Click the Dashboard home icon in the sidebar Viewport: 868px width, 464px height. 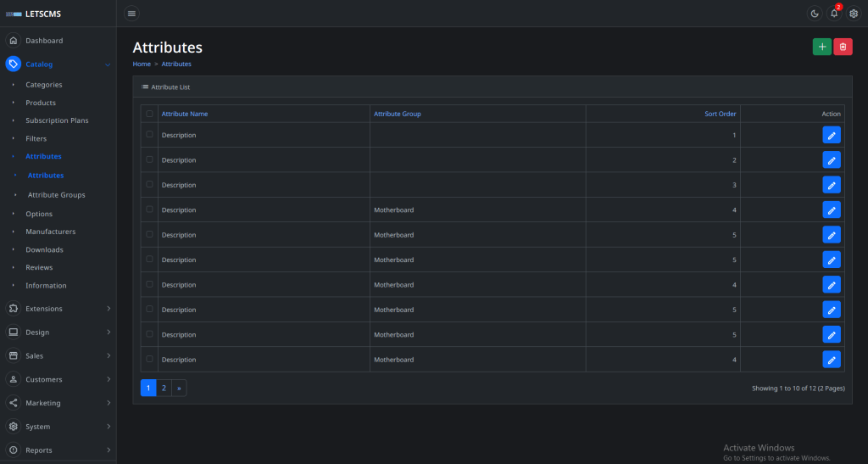point(14,41)
